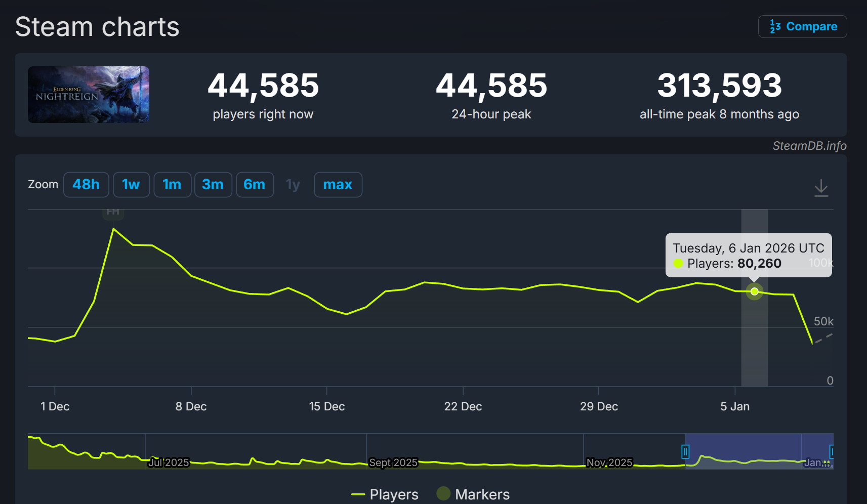Open the Elden Ring Nightreign game thumbnail
Screen dimensions: 867x504
coord(89,95)
